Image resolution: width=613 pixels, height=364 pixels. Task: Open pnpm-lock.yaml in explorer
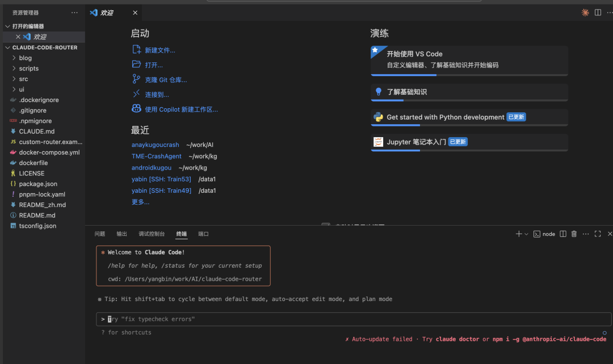[42, 194]
